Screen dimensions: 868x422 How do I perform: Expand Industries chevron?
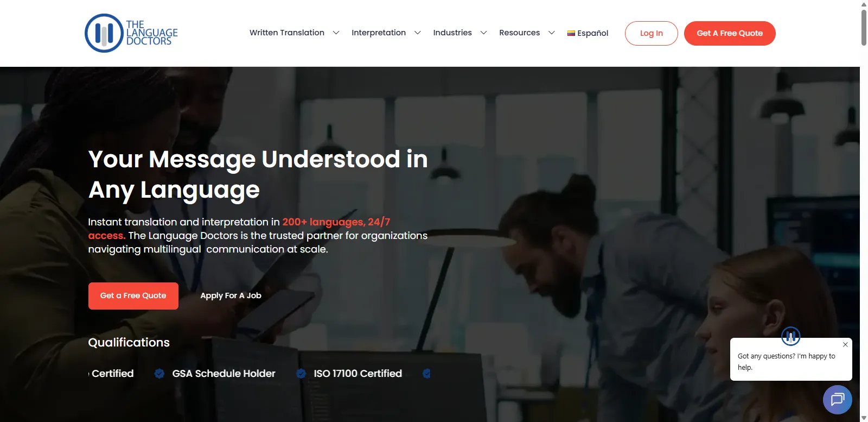click(483, 33)
